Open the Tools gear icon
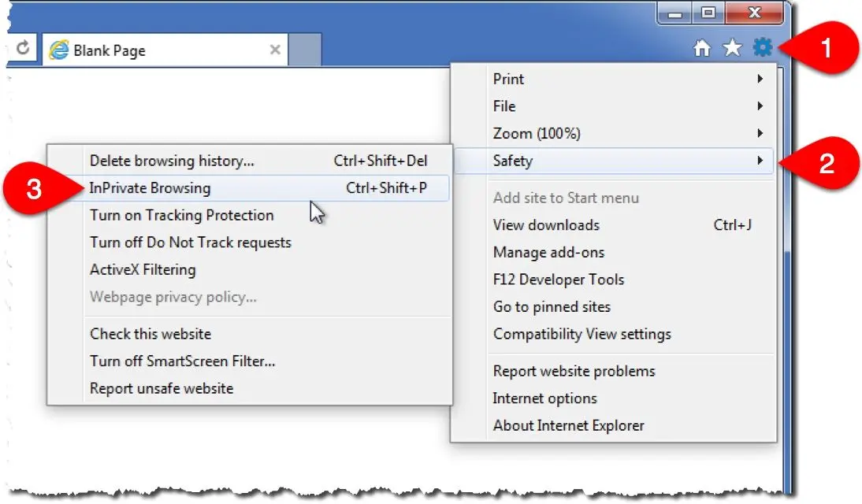 [x=763, y=48]
